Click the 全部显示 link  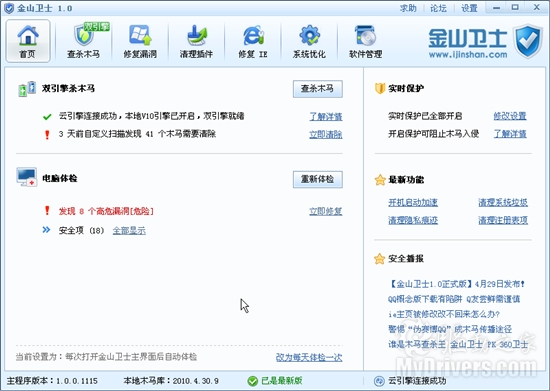click(129, 231)
